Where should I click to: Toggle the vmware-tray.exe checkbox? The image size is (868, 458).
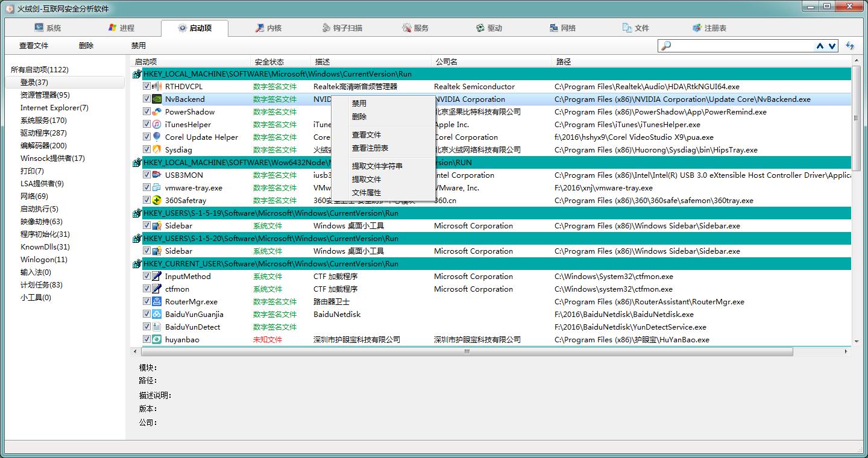146,188
